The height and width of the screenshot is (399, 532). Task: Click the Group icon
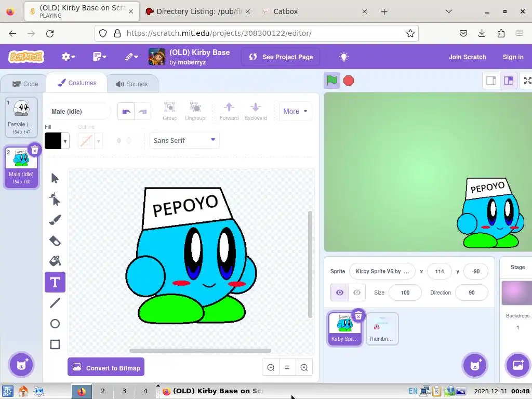[170, 111]
